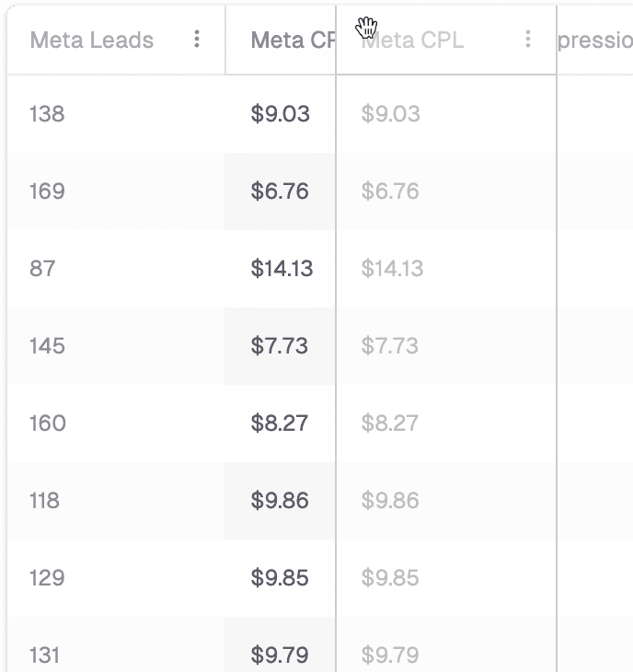
Task: Click the faded $9.85 value in dragged column
Action: pyautogui.click(x=390, y=578)
